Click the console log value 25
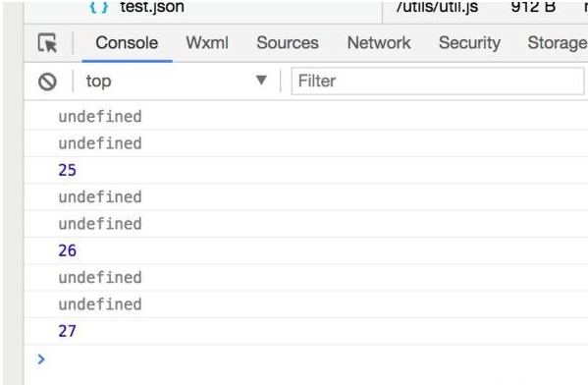Screen dimensions: 588x385 tap(67, 170)
